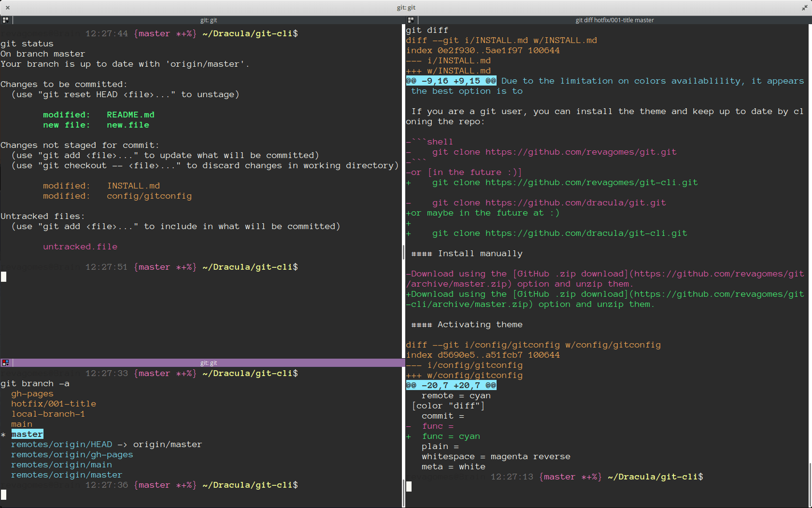Image resolution: width=812 pixels, height=508 pixels.
Task: Click the purple 'git: git' pane title bar
Action: [x=209, y=363]
